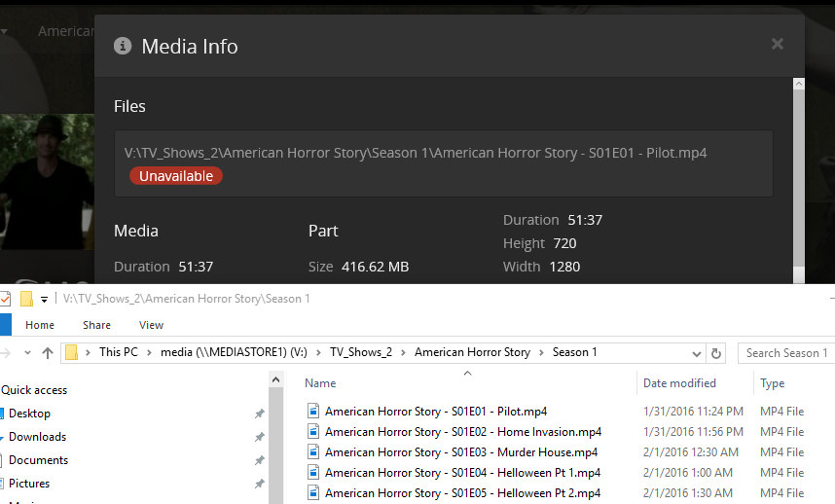Sort files by the Type column

point(772,383)
